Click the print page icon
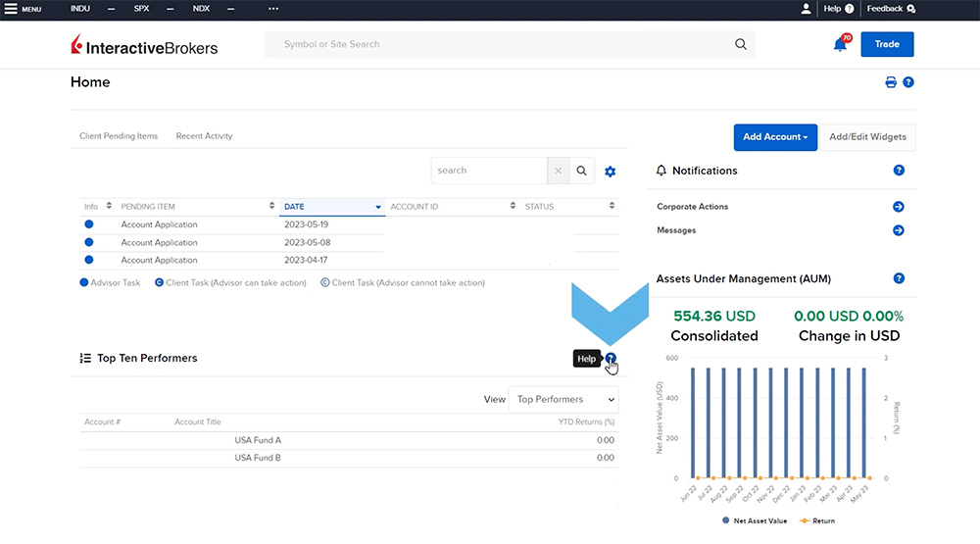The width and height of the screenshot is (980, 544). 891,82
